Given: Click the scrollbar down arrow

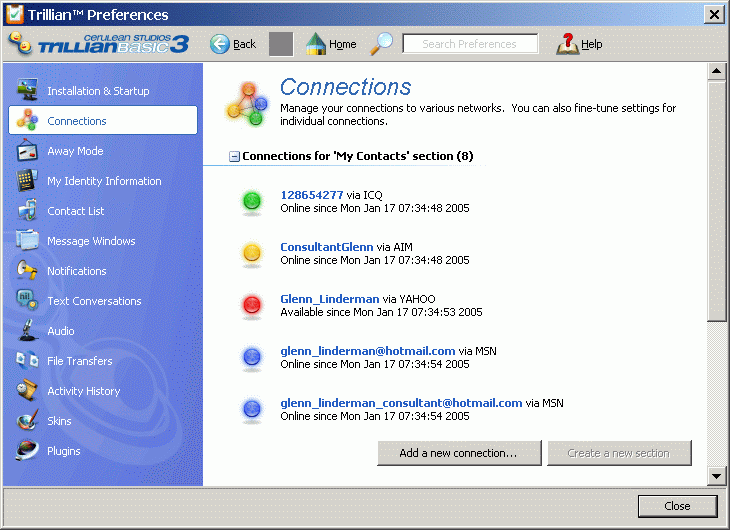Looking at the screenshot, I should (716, 476).
